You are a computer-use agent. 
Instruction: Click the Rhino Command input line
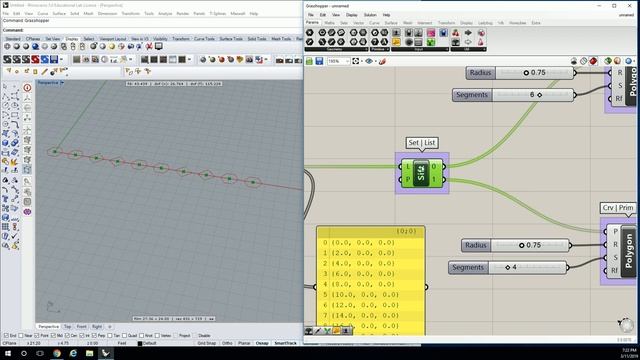[151, 30]
